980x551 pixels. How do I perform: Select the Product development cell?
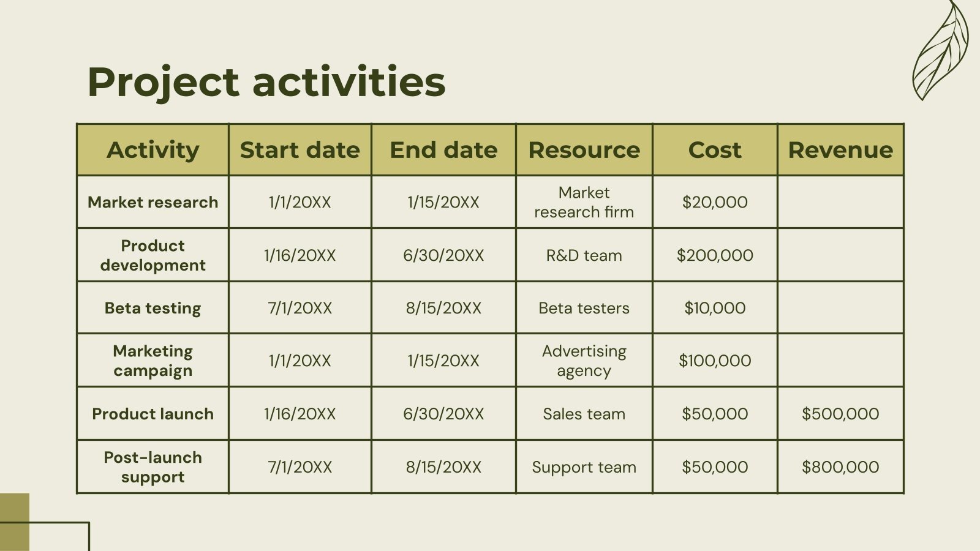(x=153, y=255)
